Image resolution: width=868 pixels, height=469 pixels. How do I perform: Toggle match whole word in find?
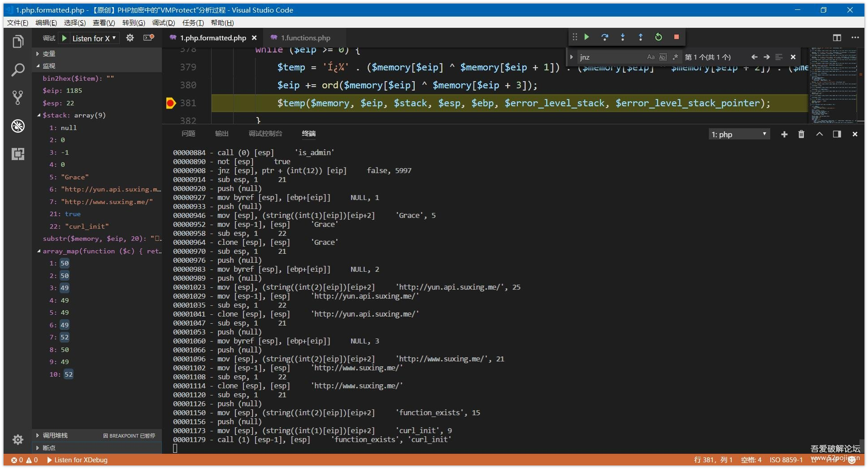pyautogui.click(x=663, y=57)
